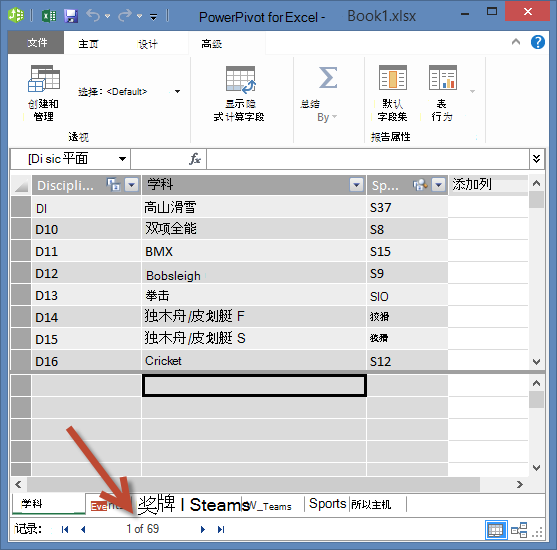The height and width of the screenshot is (550, 557).
Task: Switch to the 设计 ribbon tab
Action: click(147, 44)
